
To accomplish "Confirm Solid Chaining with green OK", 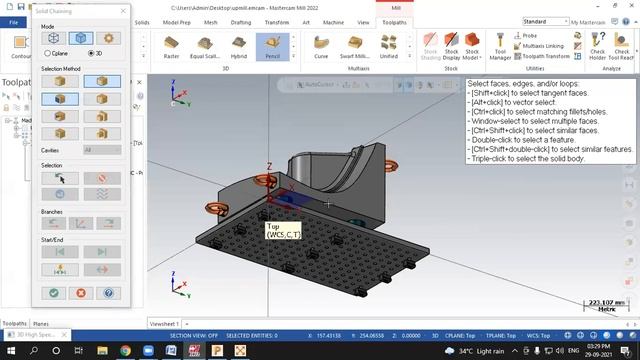I will click(x=53, y=293).
